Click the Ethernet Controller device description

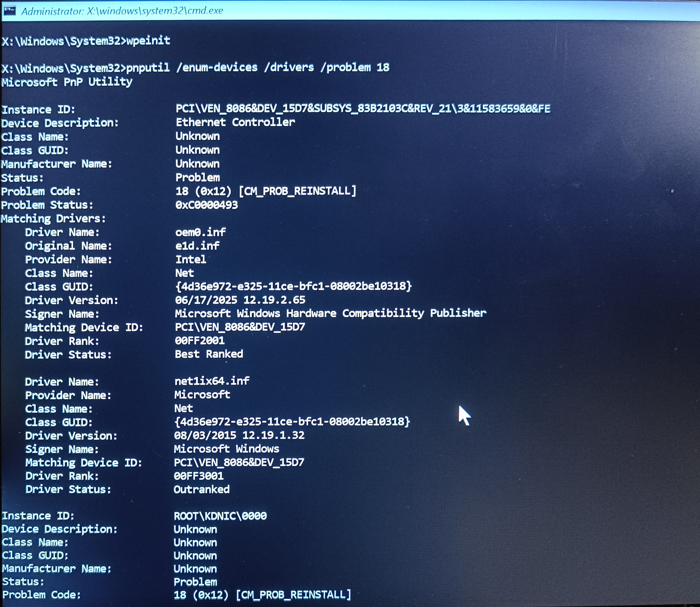235,122
